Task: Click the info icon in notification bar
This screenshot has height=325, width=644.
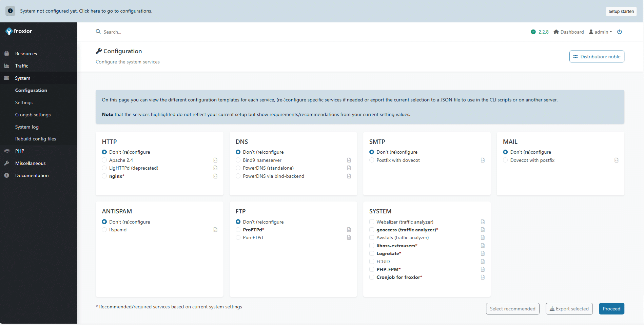Action: point(10,11)
